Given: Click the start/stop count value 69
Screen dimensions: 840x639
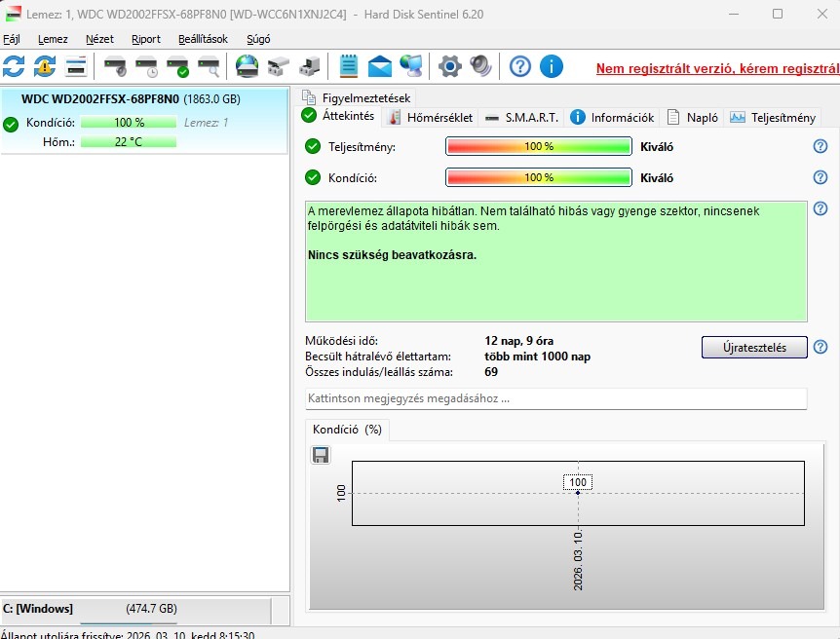Looking at the screenshot, I should coord(491,372).
